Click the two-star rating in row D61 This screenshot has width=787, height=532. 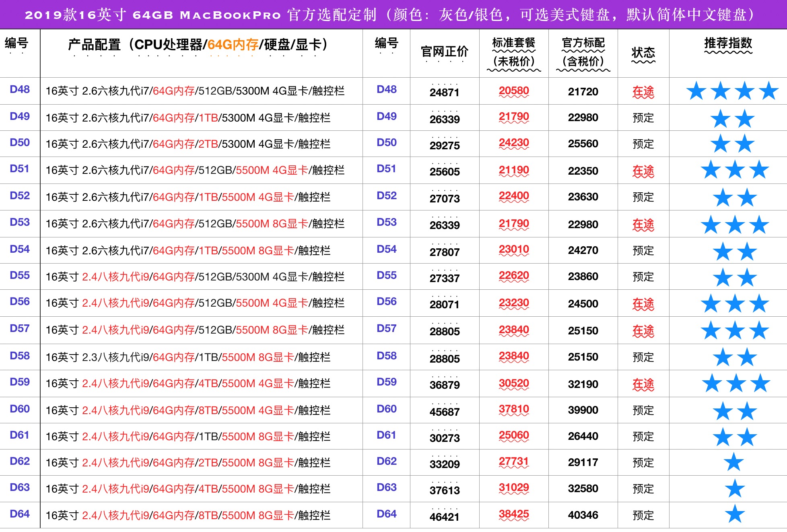(735, 437)
